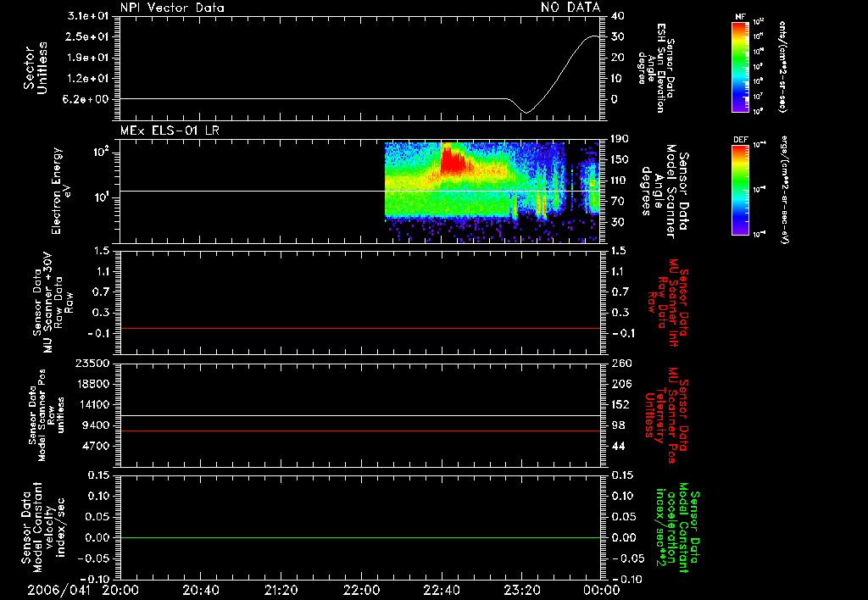Click the '9400' scanner position tick label
The width and height of the screenshot is (868, 600).
coord(97,425)
